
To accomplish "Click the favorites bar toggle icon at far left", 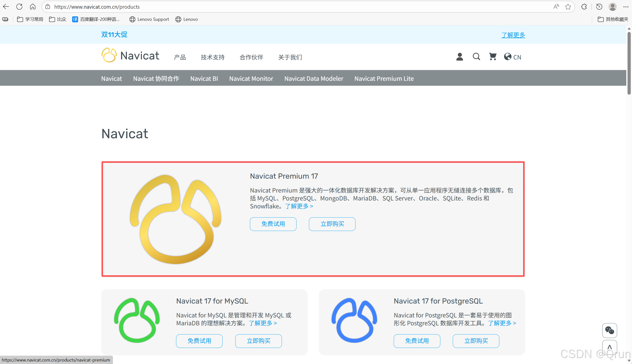I will click(5, 19).
